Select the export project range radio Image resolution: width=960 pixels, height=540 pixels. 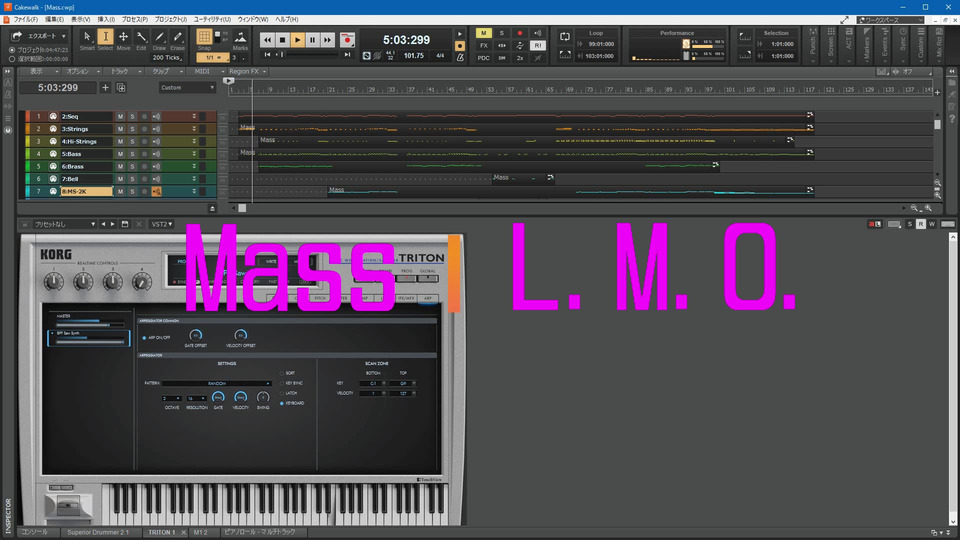pos(12,50)
